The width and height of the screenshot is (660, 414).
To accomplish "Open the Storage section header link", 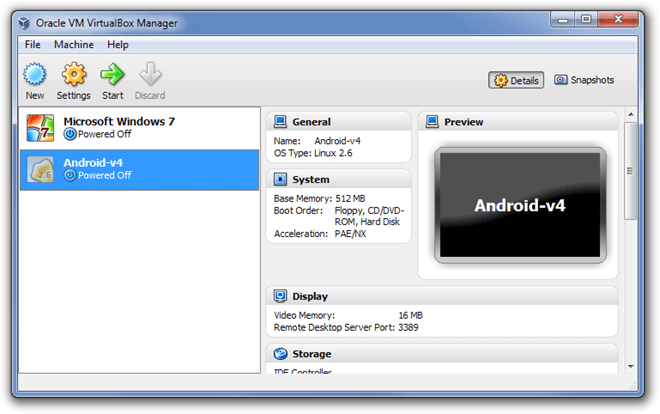I will 311,354.
